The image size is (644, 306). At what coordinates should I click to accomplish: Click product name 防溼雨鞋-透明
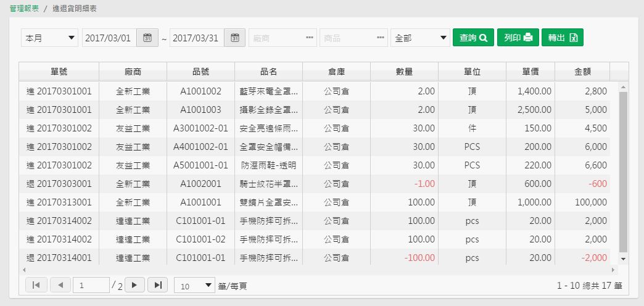(268, 165)
